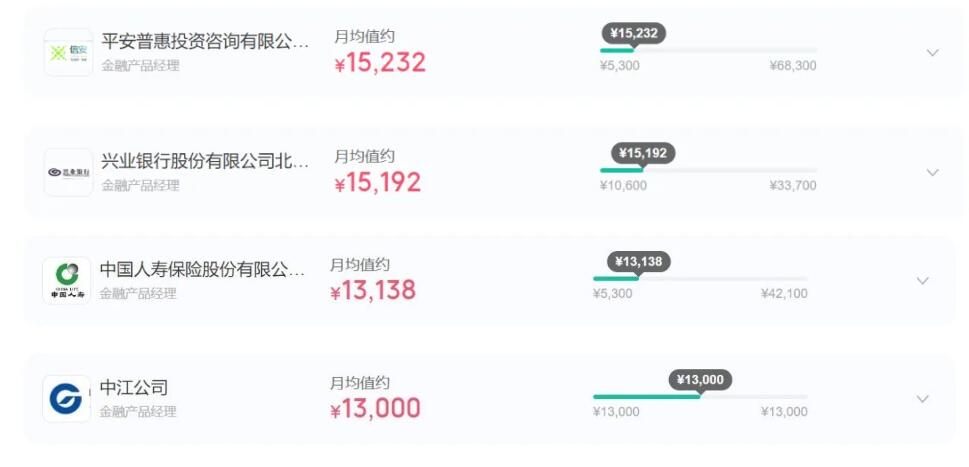Expand the 中国人寿保险 salary row chevron
The image size is (969, 467).
(x=923, y=281)
